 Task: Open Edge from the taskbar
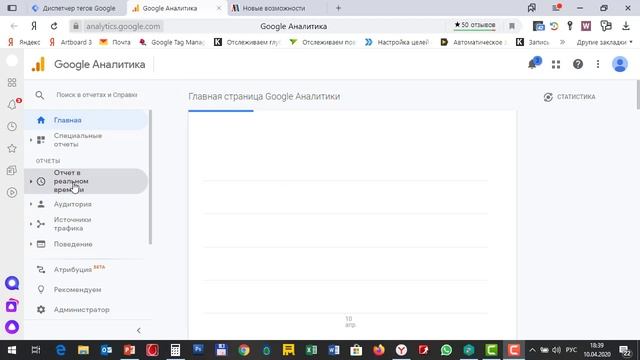[60, 350]
